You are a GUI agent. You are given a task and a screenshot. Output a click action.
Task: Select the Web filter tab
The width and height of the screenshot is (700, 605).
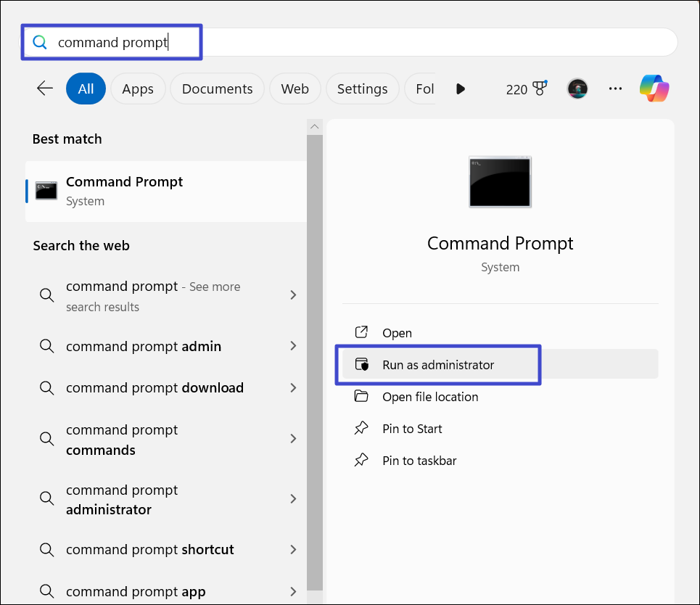295,89
